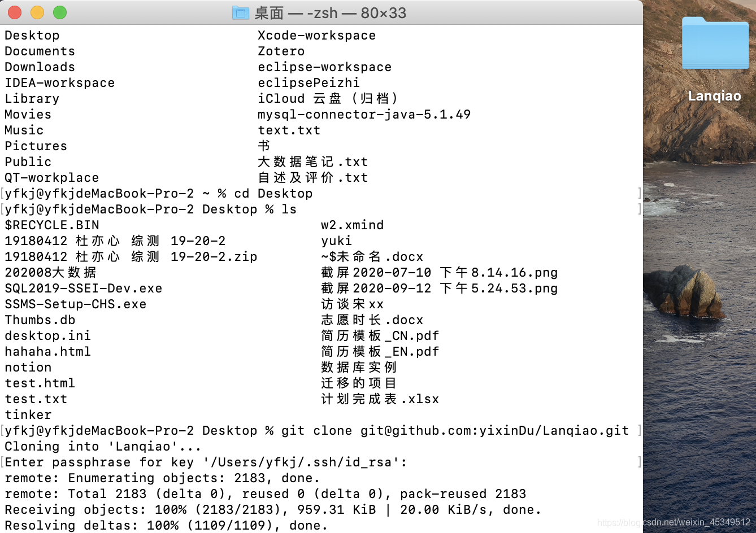The width and height of the screenshot is (756, 533).
Task: Click the git clone command line
Action: [317, 430]
